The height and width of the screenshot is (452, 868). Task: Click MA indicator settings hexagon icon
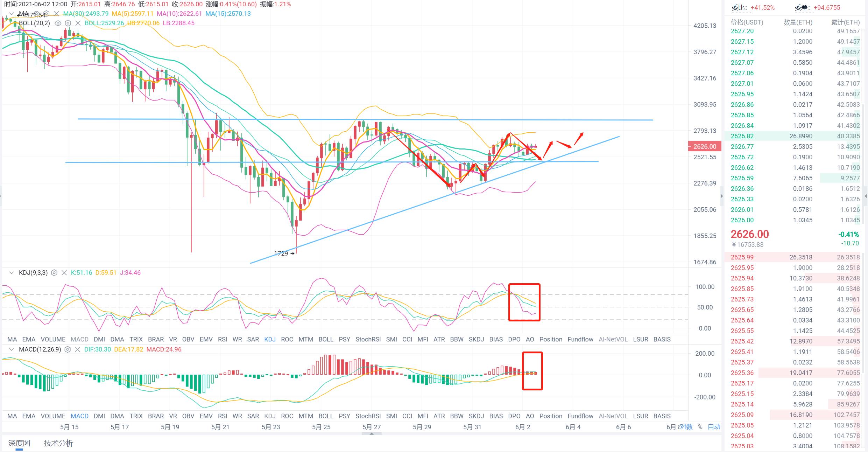pos(46,14)
